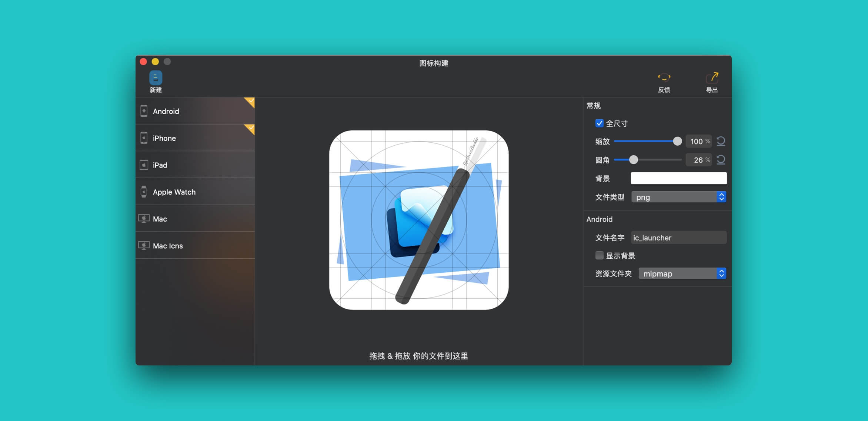Toggle the Android platform selection checkmark
This screenshot has width=868, height=421.
(250, 102)
